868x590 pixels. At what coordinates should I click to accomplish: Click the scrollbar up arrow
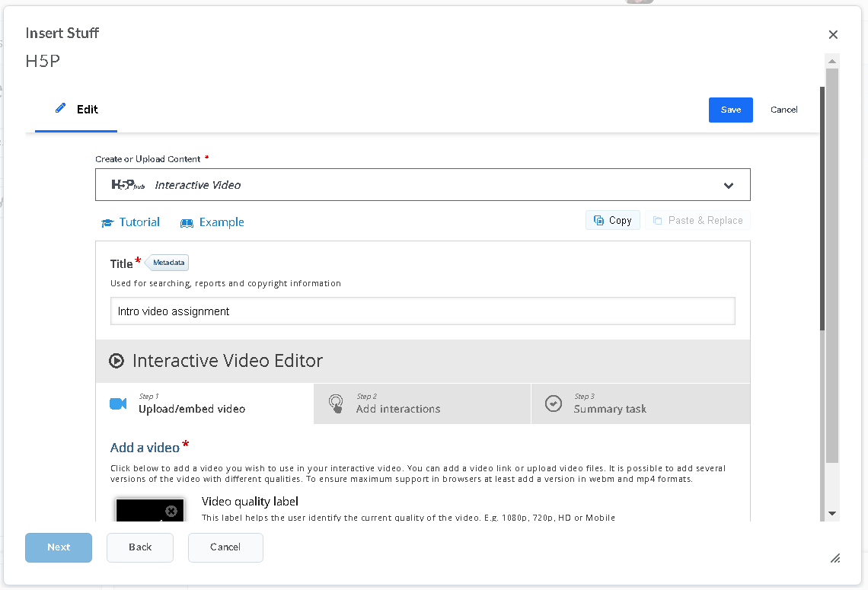[x=831, y=61]
